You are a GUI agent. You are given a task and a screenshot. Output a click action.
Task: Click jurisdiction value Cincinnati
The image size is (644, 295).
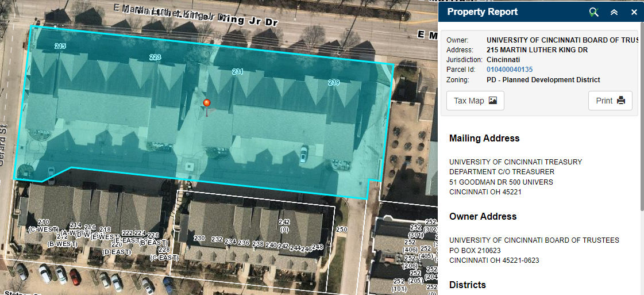click(503, 60)
